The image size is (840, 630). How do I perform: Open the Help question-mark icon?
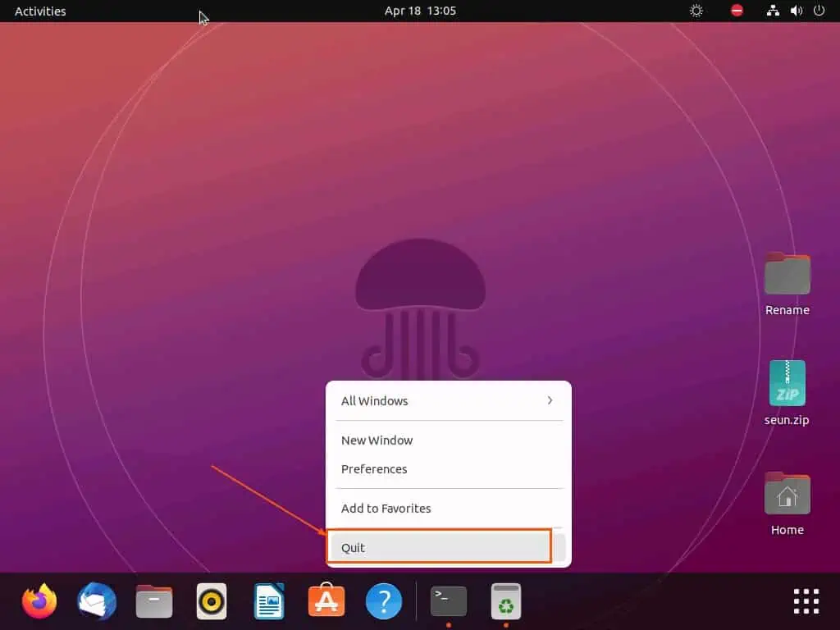(384, 601)
